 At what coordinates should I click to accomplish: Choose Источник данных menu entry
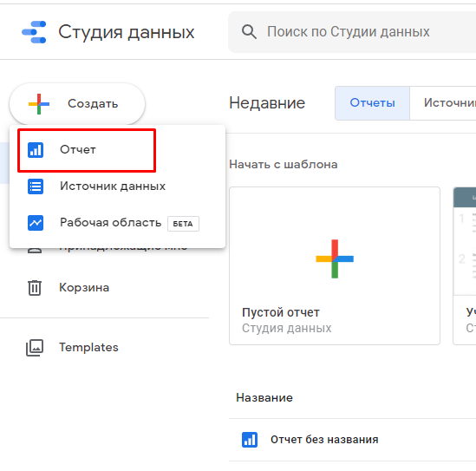(117, 186)
